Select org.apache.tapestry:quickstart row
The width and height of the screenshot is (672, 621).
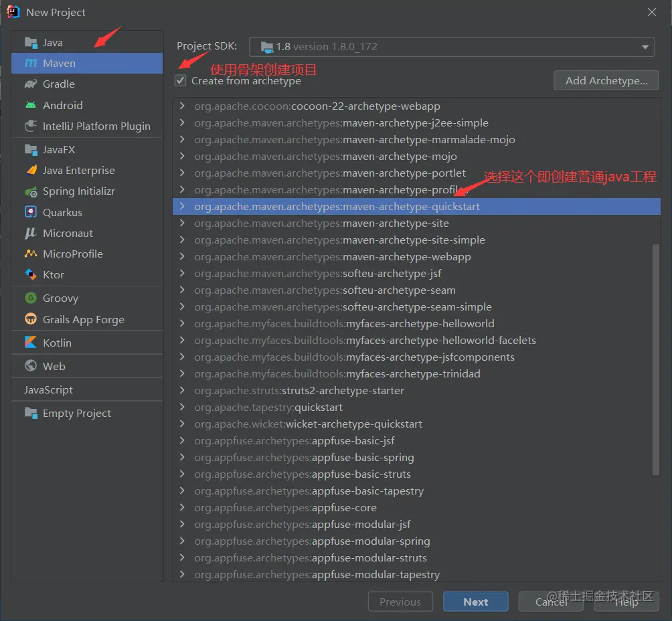(x=416, y=407)
